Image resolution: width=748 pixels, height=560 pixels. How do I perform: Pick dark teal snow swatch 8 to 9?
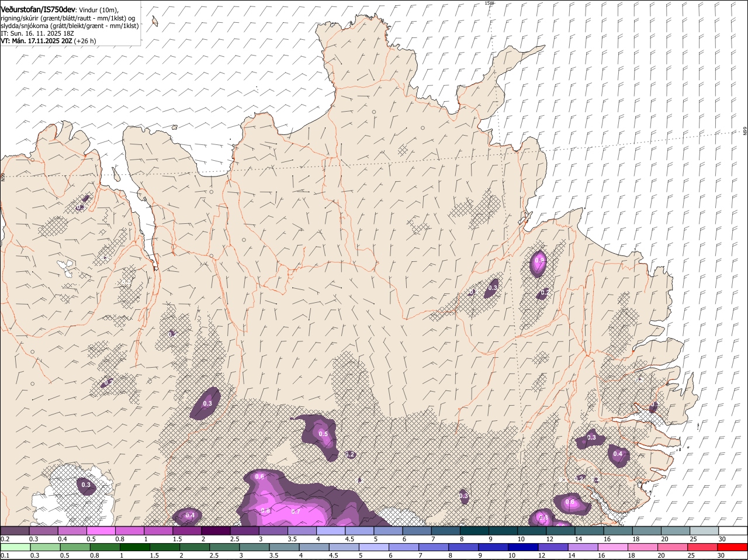(x=474, y=531)
